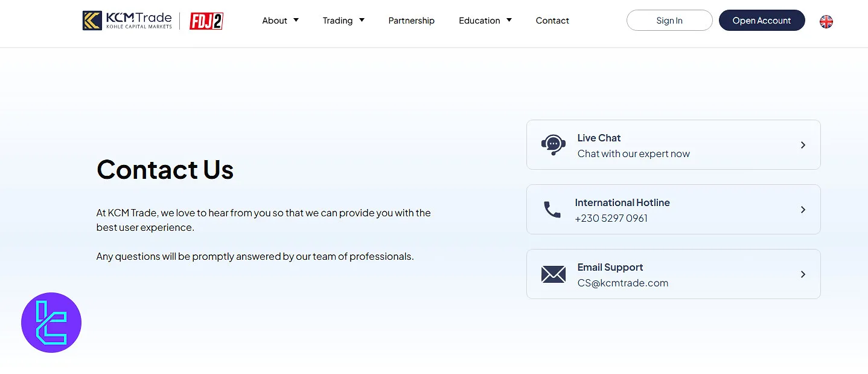868x374 pixels.
Task: Click the purple TC badge logo
Action: coord(51,323)
